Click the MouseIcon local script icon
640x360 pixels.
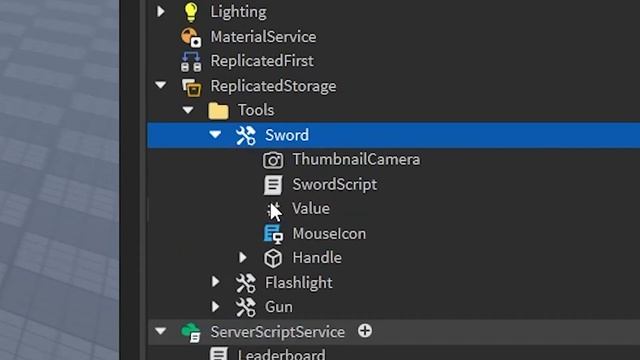pos(273,234)
